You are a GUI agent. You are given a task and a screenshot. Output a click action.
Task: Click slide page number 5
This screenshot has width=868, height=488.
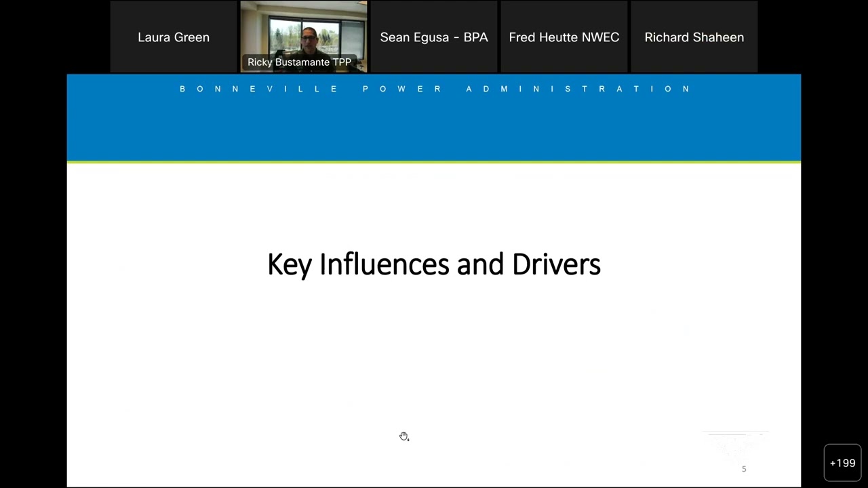click(x=744, y=469)
